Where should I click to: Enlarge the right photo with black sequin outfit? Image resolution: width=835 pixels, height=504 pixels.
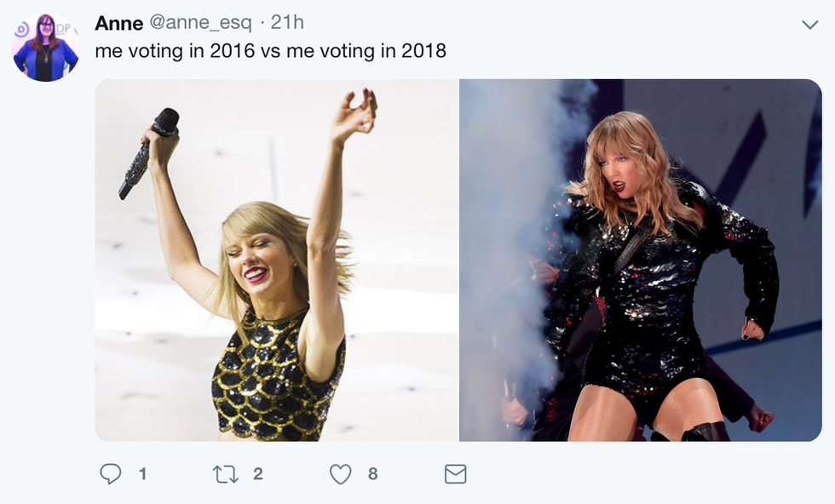point(641,260)
